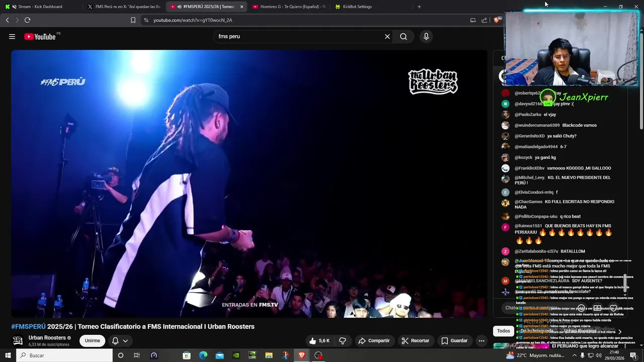Viewport: 644px width, 362px height.
Task: Open site info icon beside the URL
Action: pos(146,20)
